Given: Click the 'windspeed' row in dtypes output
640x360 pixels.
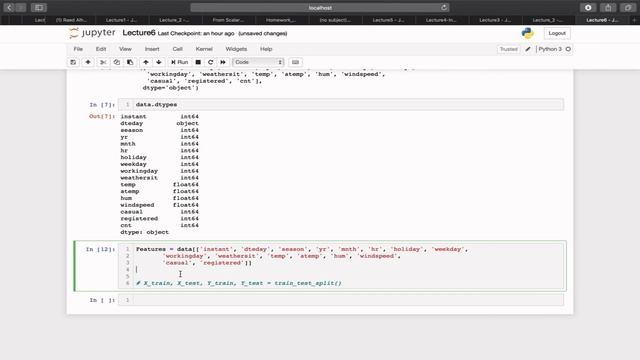Looking at the screenshot, I should [x=159, y=205].
